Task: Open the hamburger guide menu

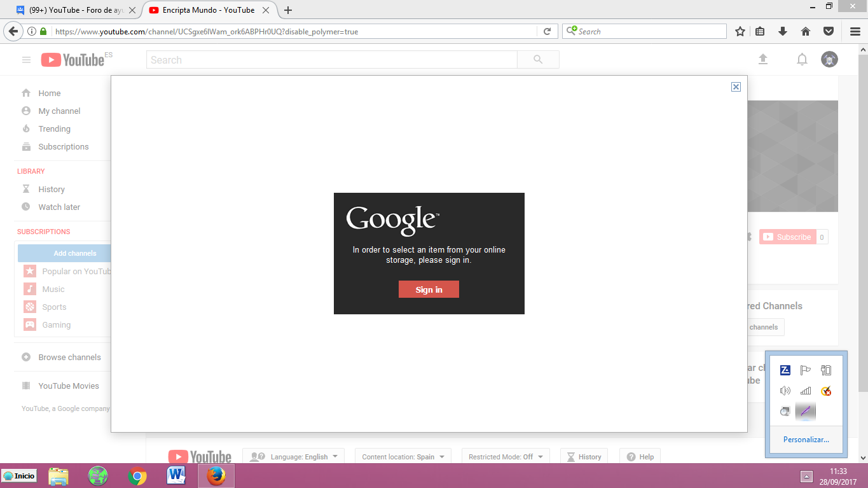Action: tap(26, 60)
